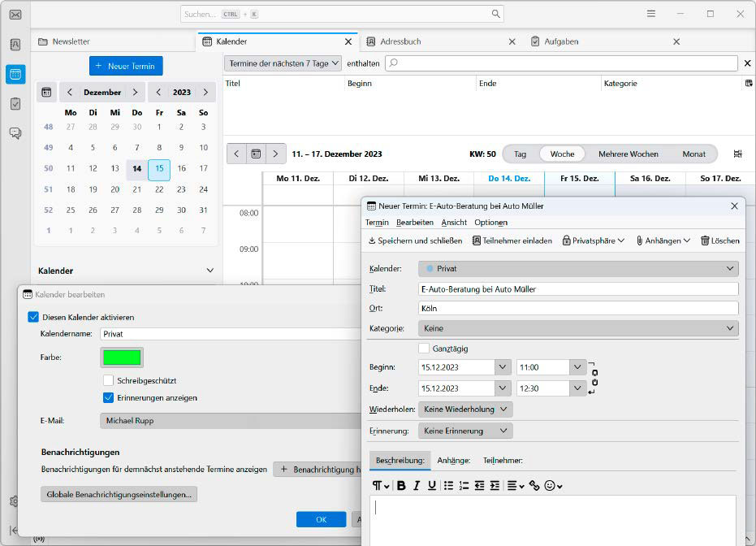
Task: Open start date picker dropdown
Action: [x=503, y=367]
